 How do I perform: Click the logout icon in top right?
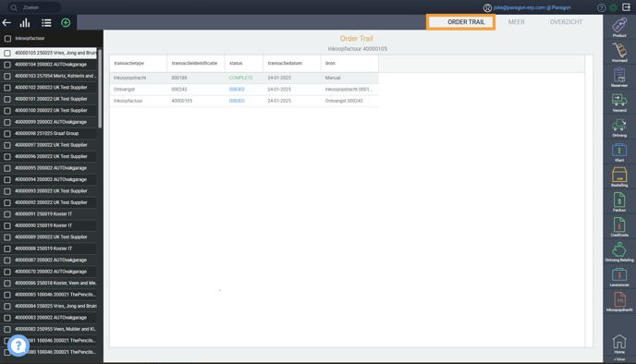[626, 7]
